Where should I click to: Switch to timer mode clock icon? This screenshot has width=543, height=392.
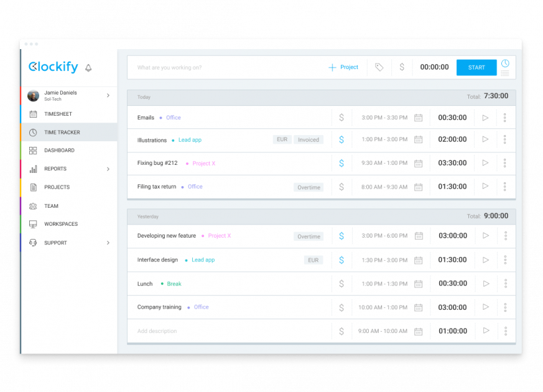(x=505, y=63)
